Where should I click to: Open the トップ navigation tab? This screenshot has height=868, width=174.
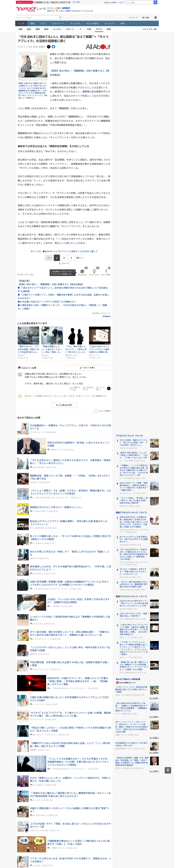tap(21, 24)
